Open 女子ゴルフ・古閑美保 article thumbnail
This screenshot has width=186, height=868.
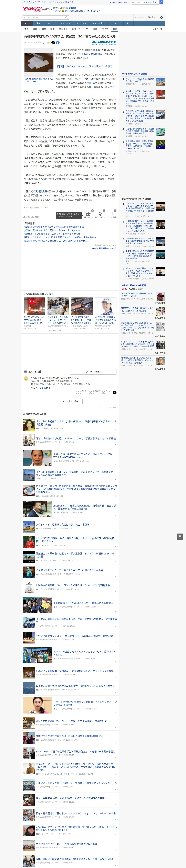click(x=106, y=306)
